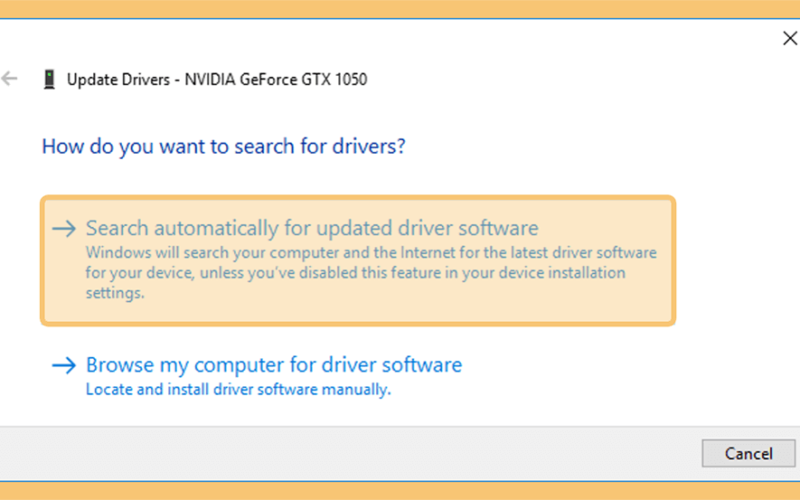The width and height of the screenshot is (800, 500).
Task: Go back using the left arrow icon
Action: point(9,79)
